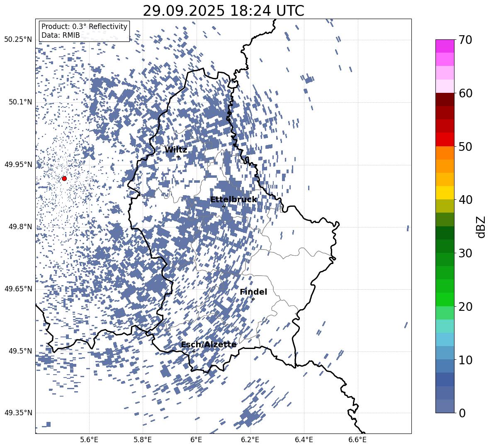
Task: Click the Esch/Alzette city label
Action: [x=209, y=345]
